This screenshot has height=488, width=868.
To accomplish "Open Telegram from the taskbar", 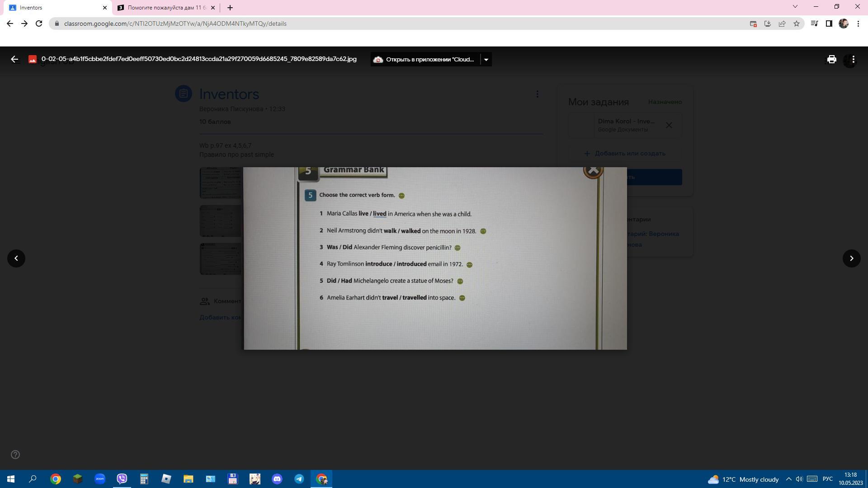I will pyautogui.click(x=299, y=479).
